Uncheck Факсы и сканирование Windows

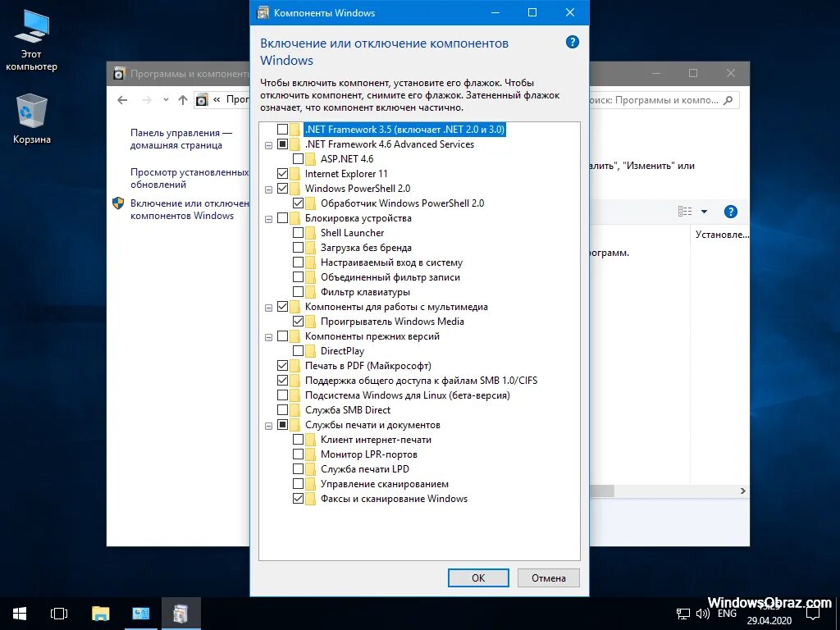pyautogui.click(x=298, y=499)
